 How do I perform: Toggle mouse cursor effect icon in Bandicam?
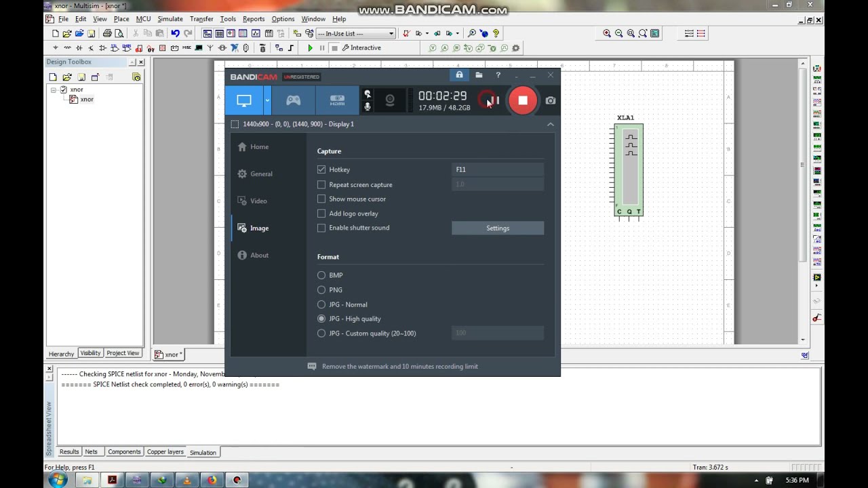[x=368, y=94]
